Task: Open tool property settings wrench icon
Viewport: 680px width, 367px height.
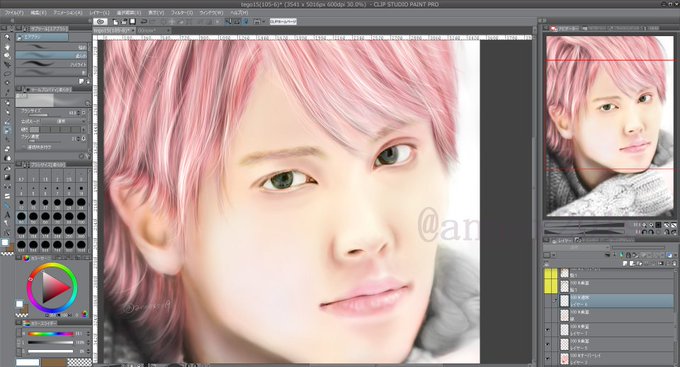Action: pyautogui.click(x=88, y=156)
